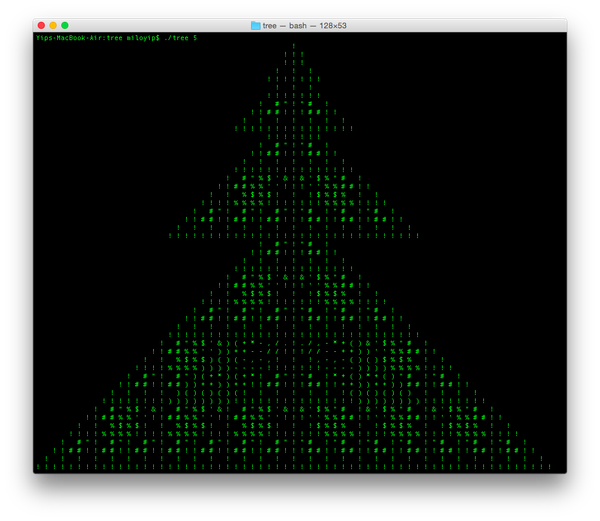
Task: Click the middle of the tree's bottom row
Action: pos(294,466)
